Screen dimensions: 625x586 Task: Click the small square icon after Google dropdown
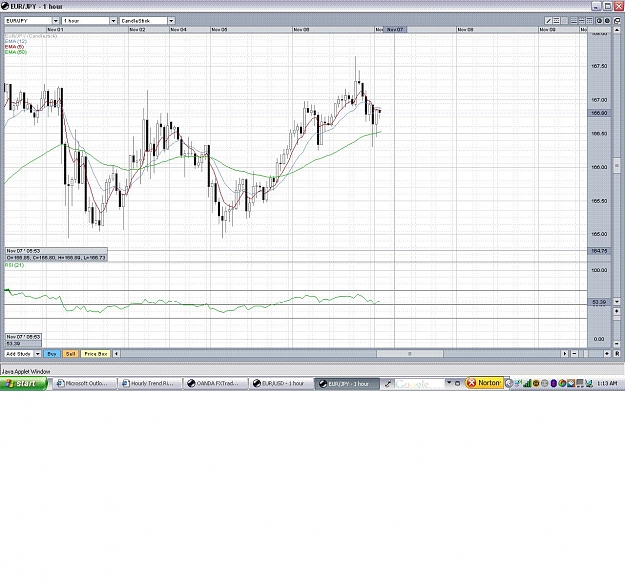(x=458, y=383)
